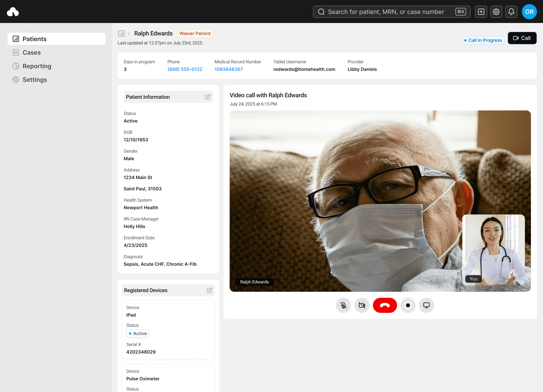
Task: Edit Patient Information with the pencil icon
Action: [208, 97]
